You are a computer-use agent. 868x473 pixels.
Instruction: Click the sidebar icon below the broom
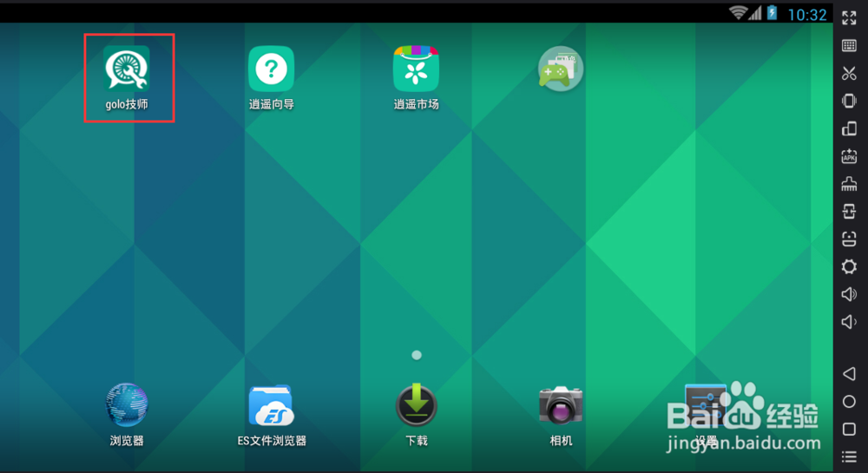pyautogui.click(x=849, y=211)
